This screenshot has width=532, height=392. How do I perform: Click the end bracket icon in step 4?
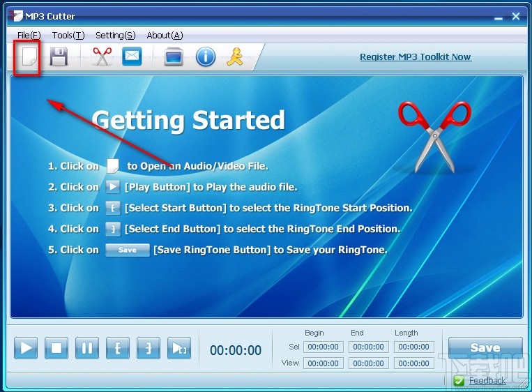(x=113, y=229)
